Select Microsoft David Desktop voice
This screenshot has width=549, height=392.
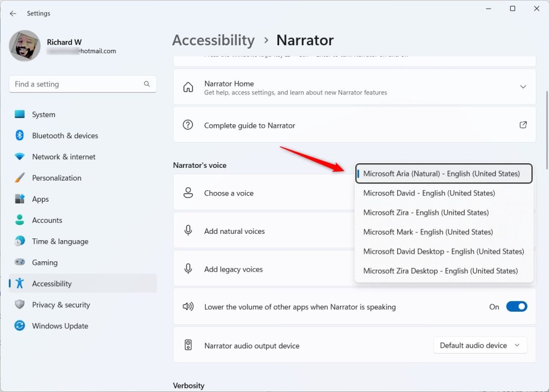click(x=444, y=251)
